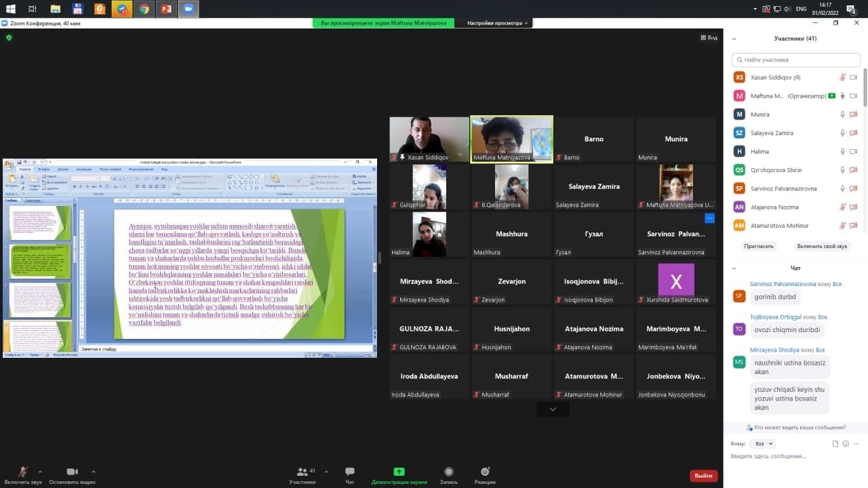Image resolution: width=868 pixels, height=488 pixels.
Task: Open Chrome from the taskbar
Action: click(144, 9)
